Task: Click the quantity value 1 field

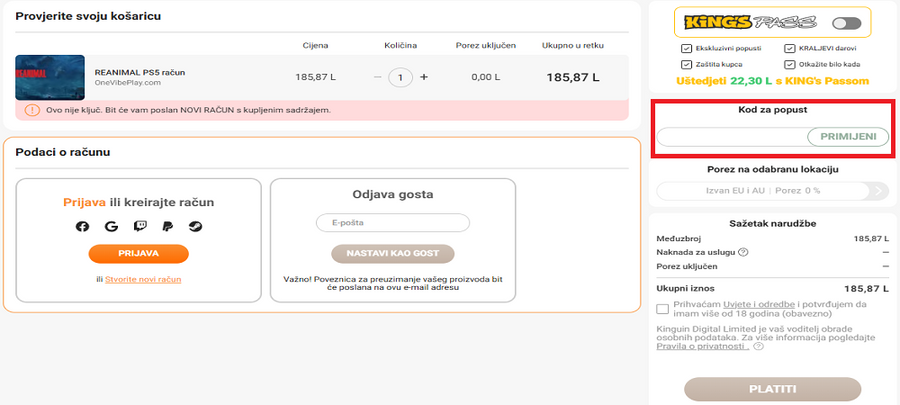Action: [x=401, y=77]
